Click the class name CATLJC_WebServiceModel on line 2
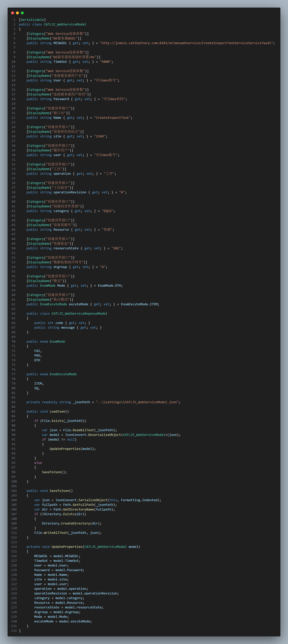The width and height of the screenshot is (288, 644). tap(65, 24)
